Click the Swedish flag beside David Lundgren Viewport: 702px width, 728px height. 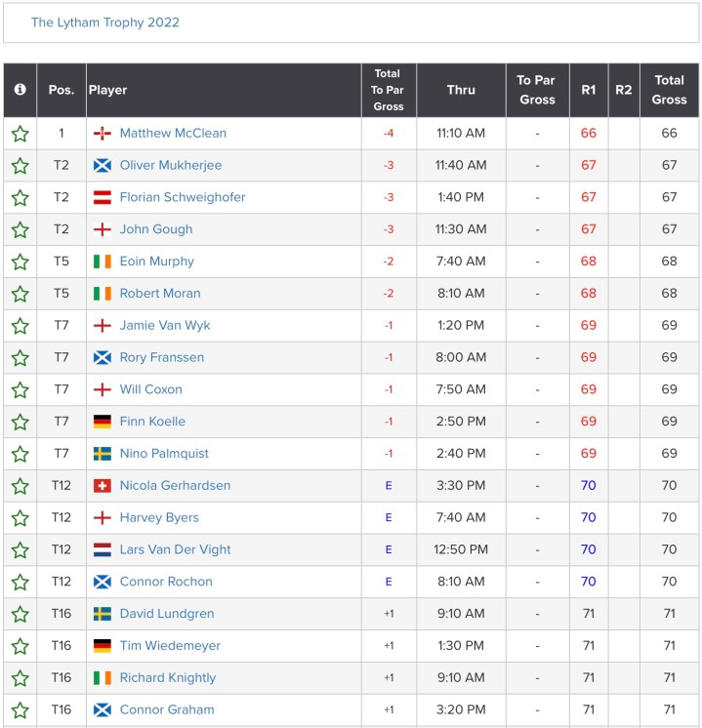[102, 614]
